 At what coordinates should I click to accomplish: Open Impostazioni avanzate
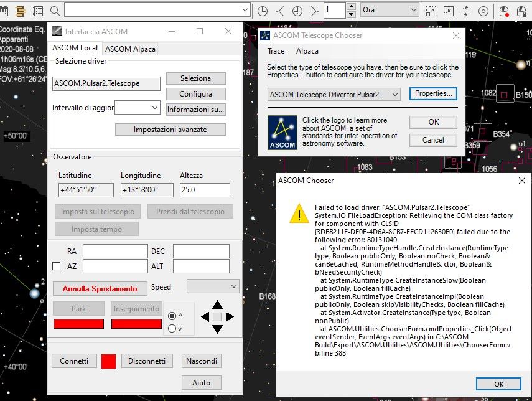click(x=170, y=130)
